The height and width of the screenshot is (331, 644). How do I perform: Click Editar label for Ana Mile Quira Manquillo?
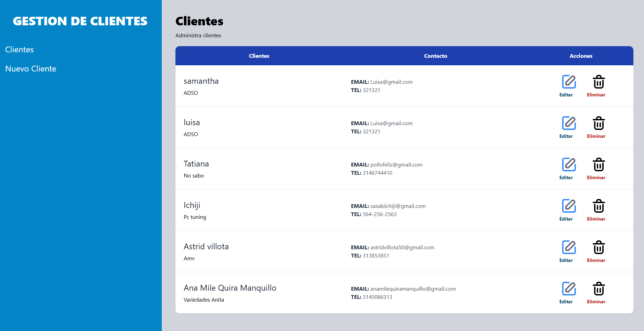pyautogui.click(x=566, y=302)
